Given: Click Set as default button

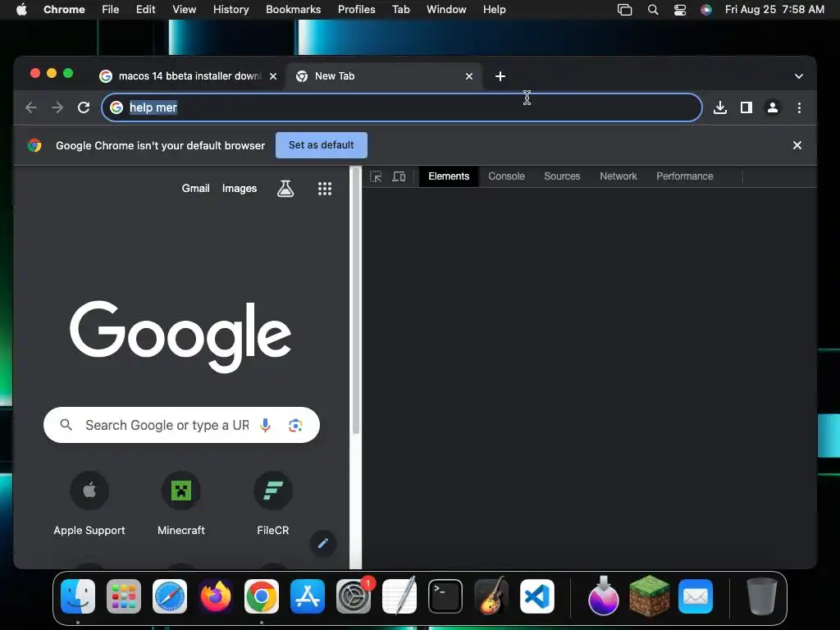Looking at the screenshot, I should [x=322, y=145].
